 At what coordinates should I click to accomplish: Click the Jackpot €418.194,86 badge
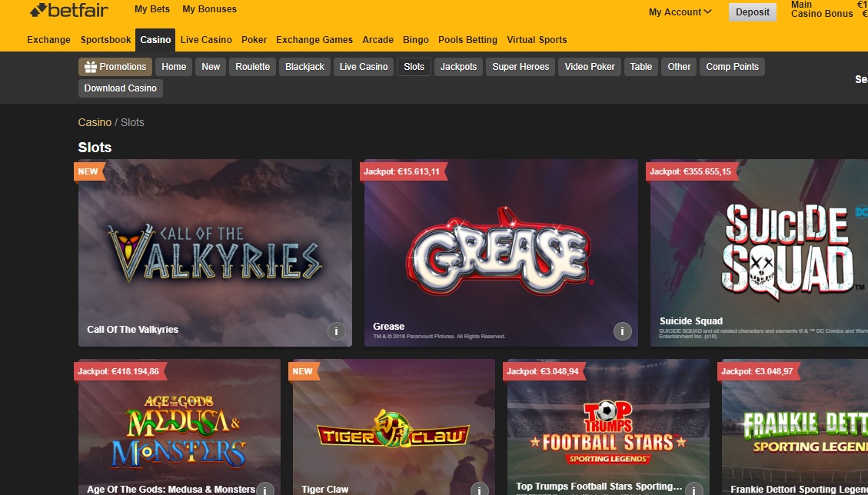coord(120,371)
